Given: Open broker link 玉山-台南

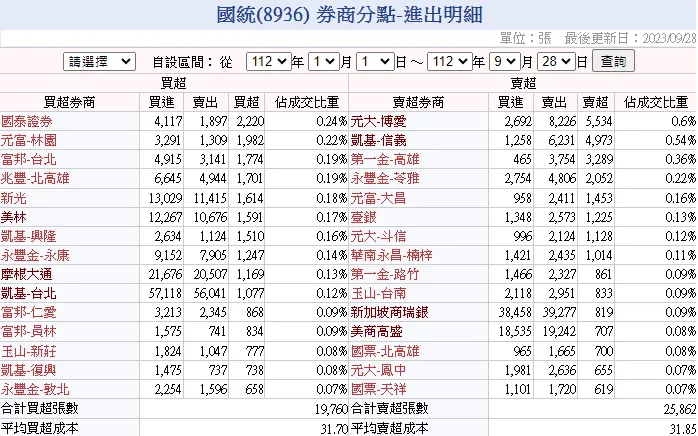Looking at the screenshot, I should tap(379, 293).
